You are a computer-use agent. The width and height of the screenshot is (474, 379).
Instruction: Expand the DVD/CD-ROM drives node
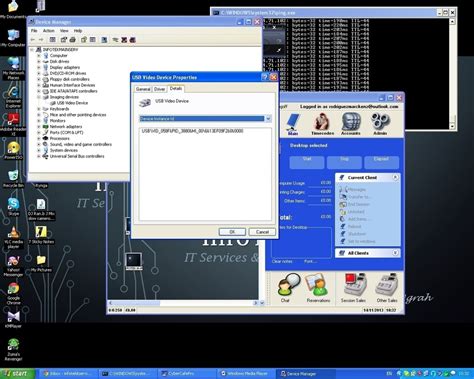[x=39, y=73]
